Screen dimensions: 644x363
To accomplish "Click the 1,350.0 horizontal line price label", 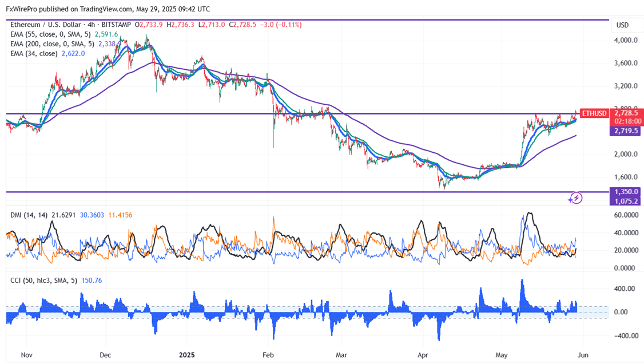I will pyautogui.click(x=625, y=192).
